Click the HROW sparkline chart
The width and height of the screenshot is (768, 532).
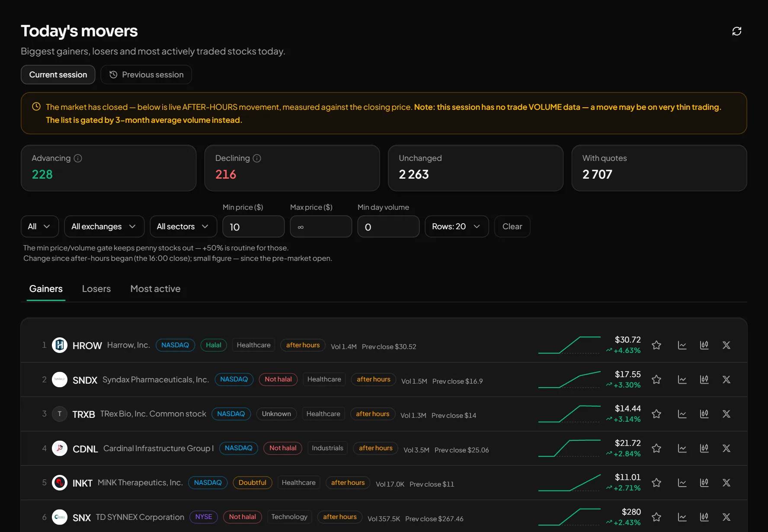pos(570,345)
